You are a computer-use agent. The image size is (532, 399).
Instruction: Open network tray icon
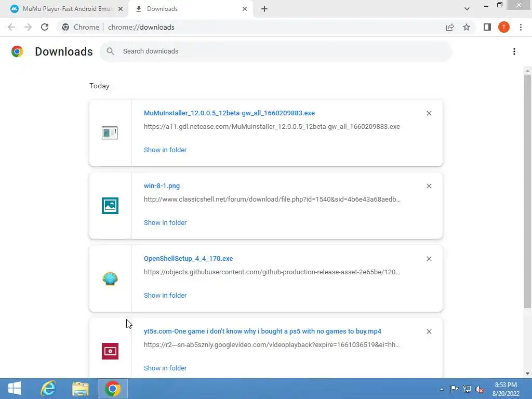point(467,389)
